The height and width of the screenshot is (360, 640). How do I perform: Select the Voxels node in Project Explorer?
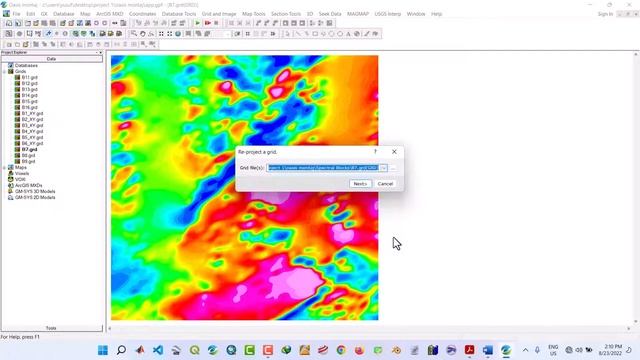click(22, 173)
